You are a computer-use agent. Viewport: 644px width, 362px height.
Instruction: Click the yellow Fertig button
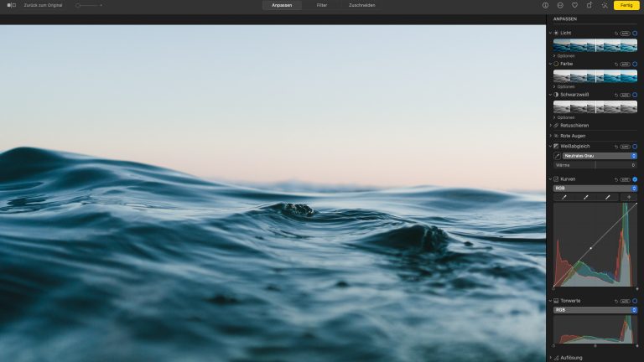[626, 5]
